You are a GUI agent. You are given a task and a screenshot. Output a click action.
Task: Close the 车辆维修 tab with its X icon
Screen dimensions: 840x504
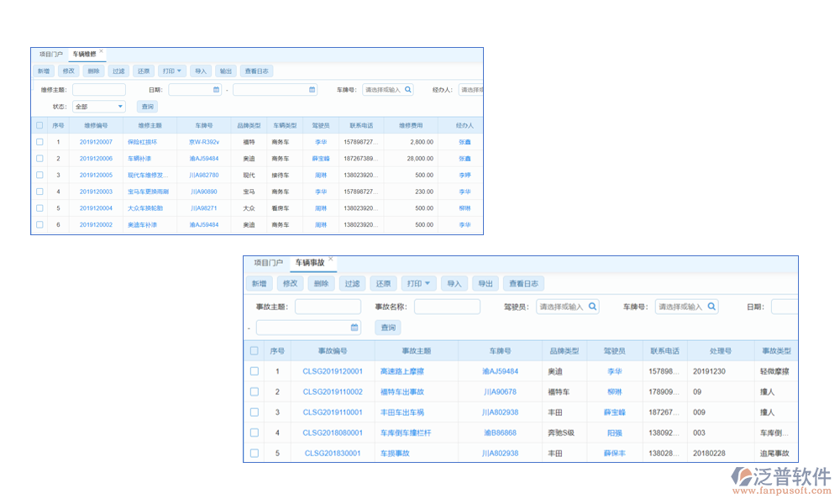point(102,51)
